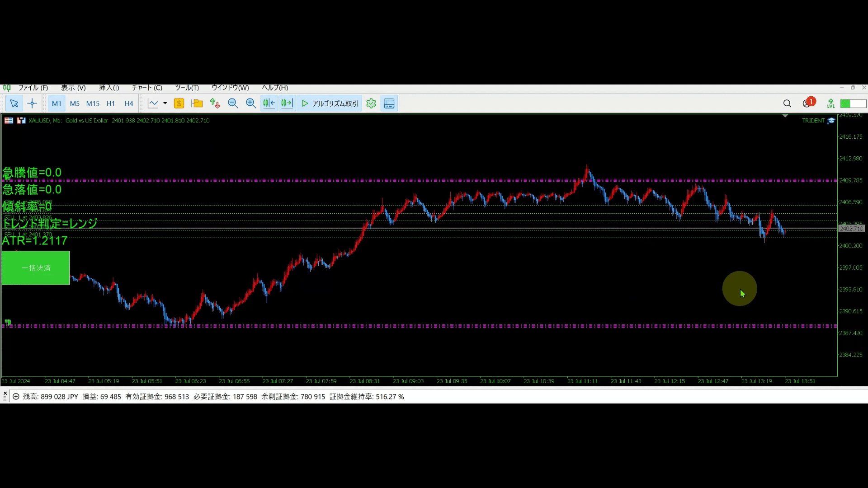Click the zoom in magnifier icon
The image size is (868, 488).
251,103
